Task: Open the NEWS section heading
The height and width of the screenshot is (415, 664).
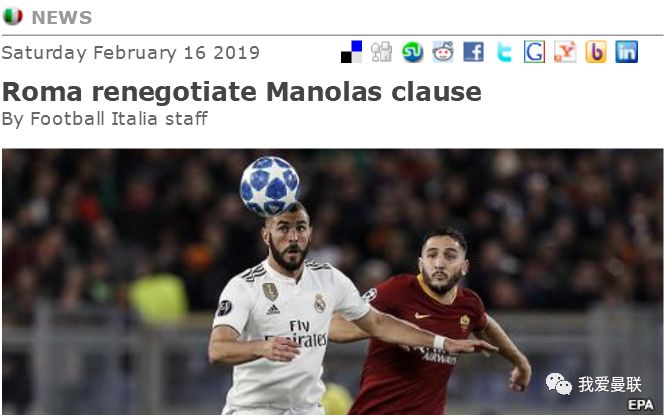Action: [x=62, y=17]
